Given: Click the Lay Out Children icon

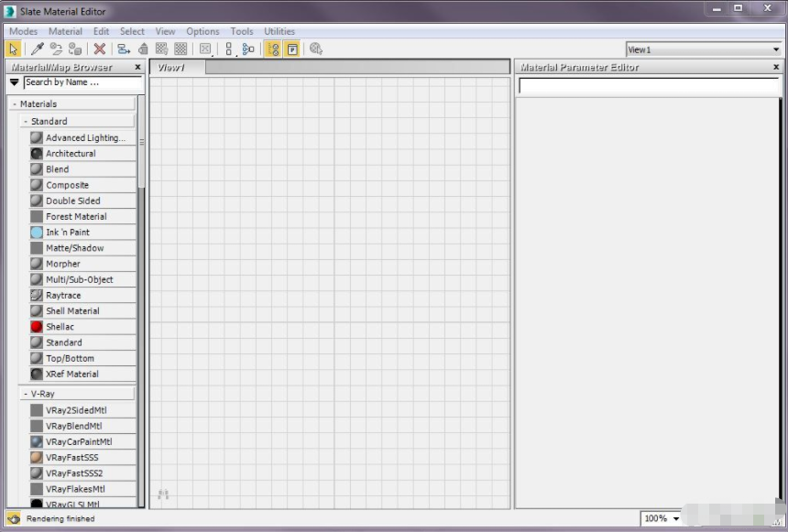Looking at the screenshot, I should tap(248, 49).
